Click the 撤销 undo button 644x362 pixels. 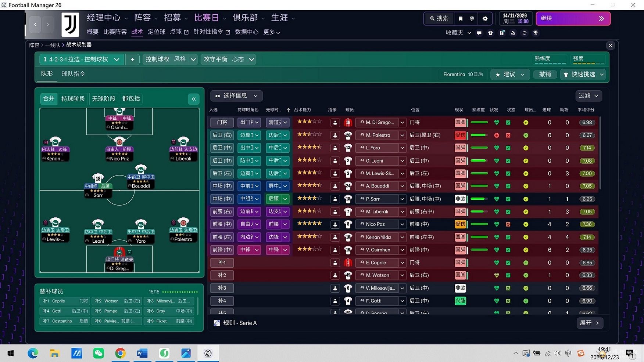tap(545, 75)
